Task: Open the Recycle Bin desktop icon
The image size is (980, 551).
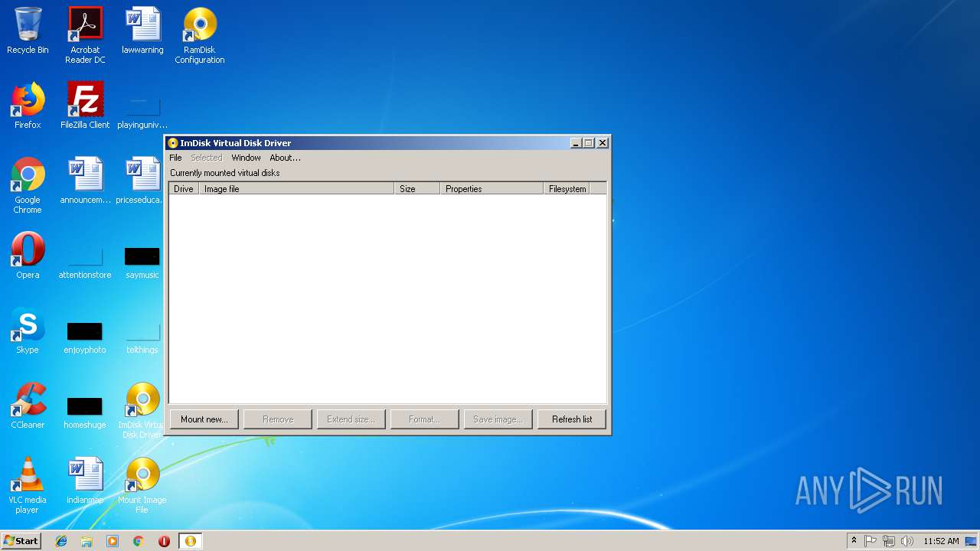Action: (28, 31)
